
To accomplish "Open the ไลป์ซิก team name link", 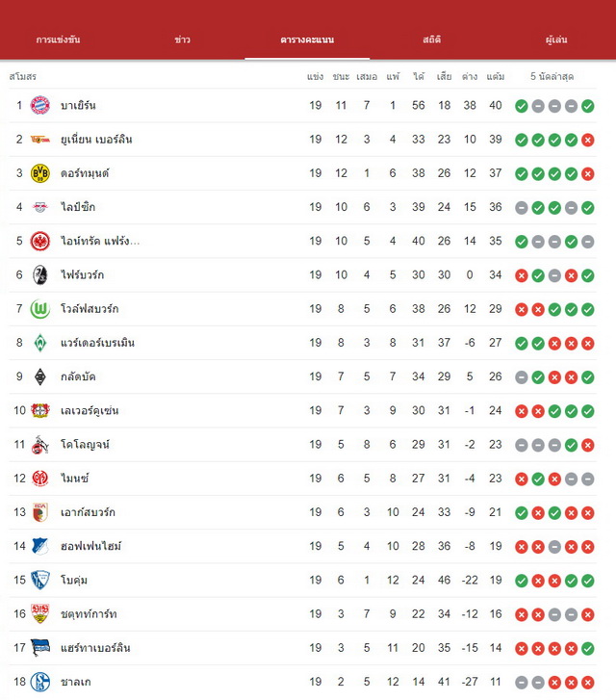I will click(78, 207).
